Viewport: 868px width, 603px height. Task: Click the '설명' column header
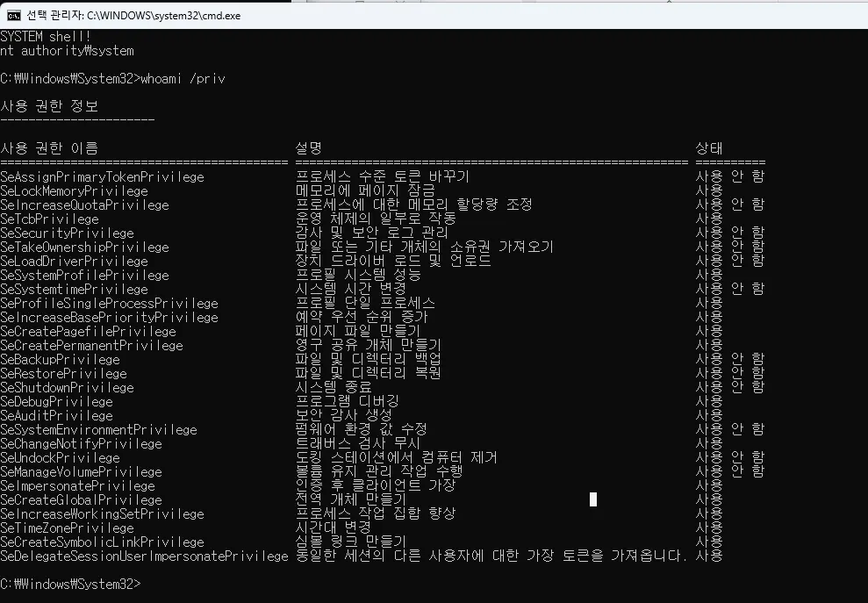click(x=309, y=148)
